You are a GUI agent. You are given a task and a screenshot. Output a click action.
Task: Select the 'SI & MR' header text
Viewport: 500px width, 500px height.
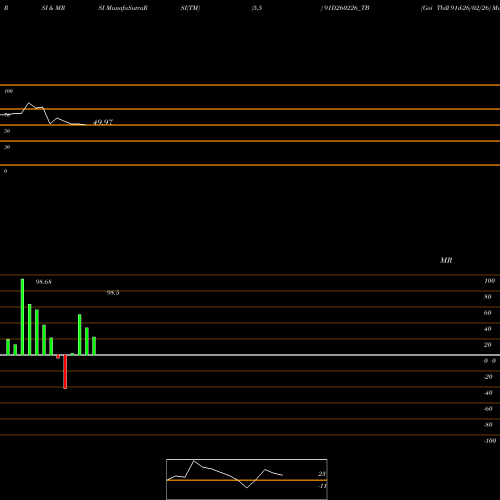click(x=53, y=8)
